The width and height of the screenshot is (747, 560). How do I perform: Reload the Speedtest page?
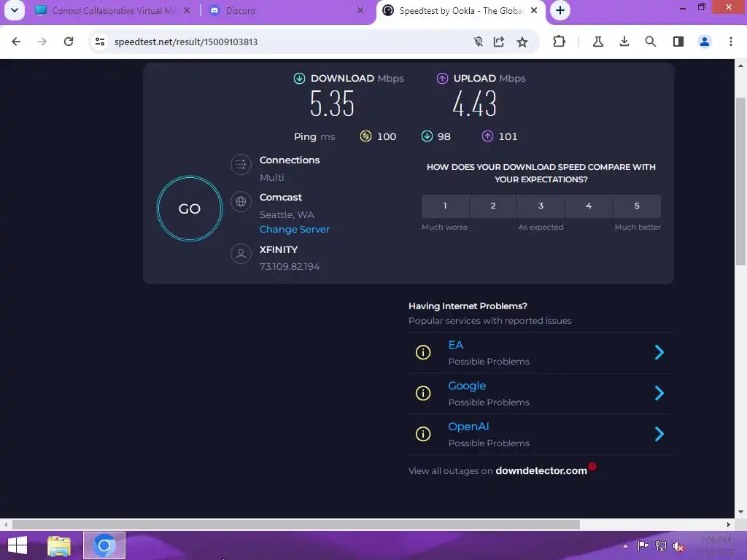tap(69, 42)
